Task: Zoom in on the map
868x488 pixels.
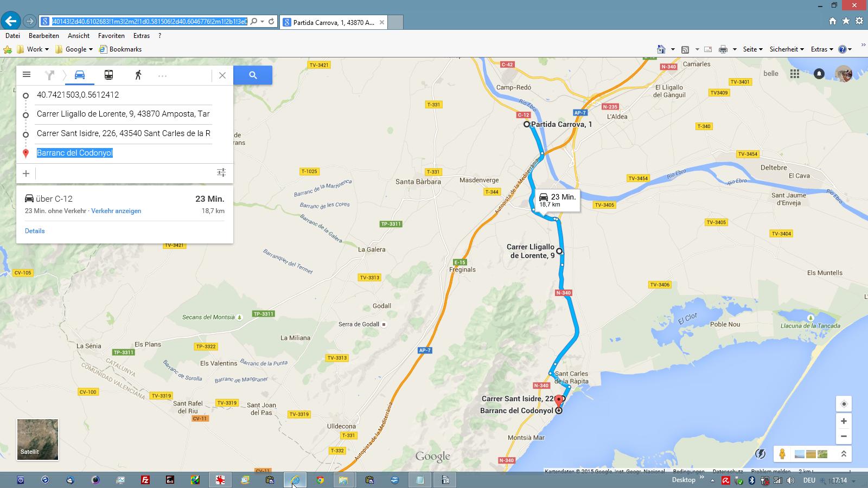Action: [x=844, y=421]
